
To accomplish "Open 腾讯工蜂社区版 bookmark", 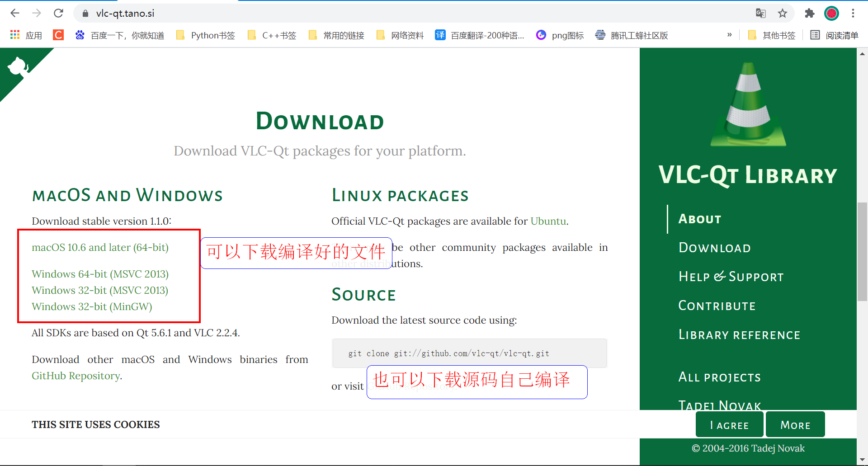I will click(x=632, y=35).
